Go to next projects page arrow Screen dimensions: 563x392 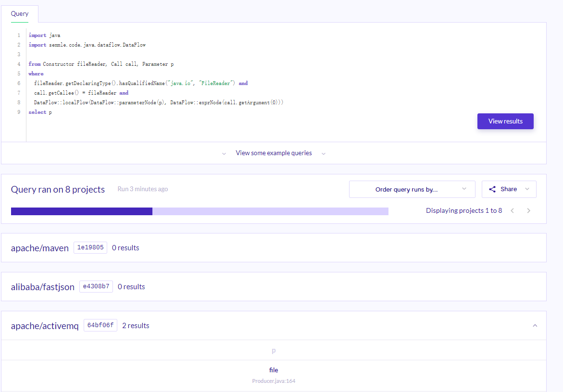click(528, 210)
